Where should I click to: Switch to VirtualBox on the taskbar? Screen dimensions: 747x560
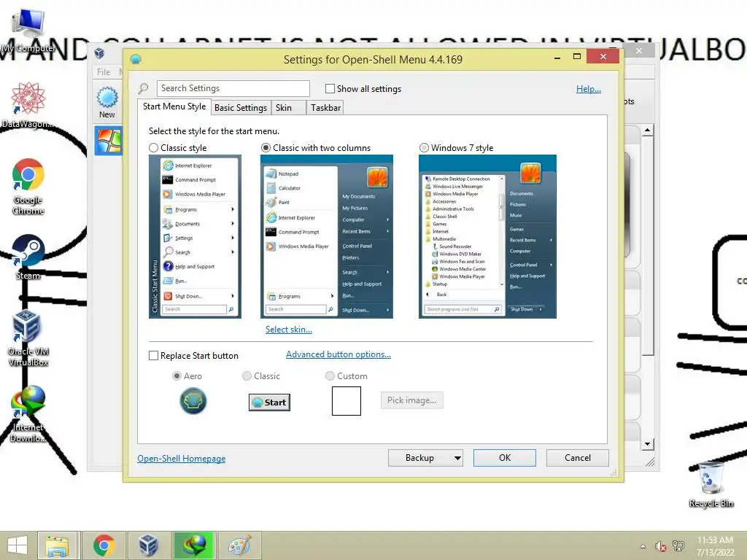148,545
